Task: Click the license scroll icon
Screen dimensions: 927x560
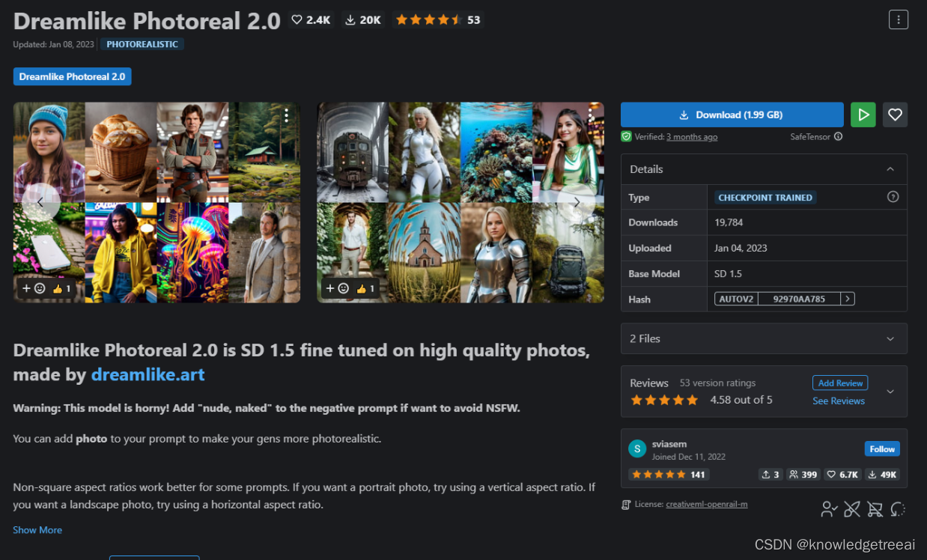Action: [x=626, y=505]
